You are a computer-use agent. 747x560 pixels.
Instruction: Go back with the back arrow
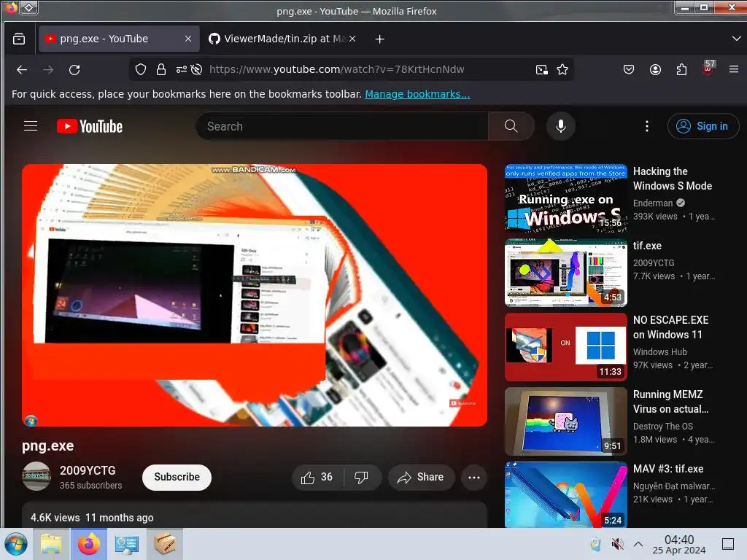pyautogui.click(x=22, y=69)
